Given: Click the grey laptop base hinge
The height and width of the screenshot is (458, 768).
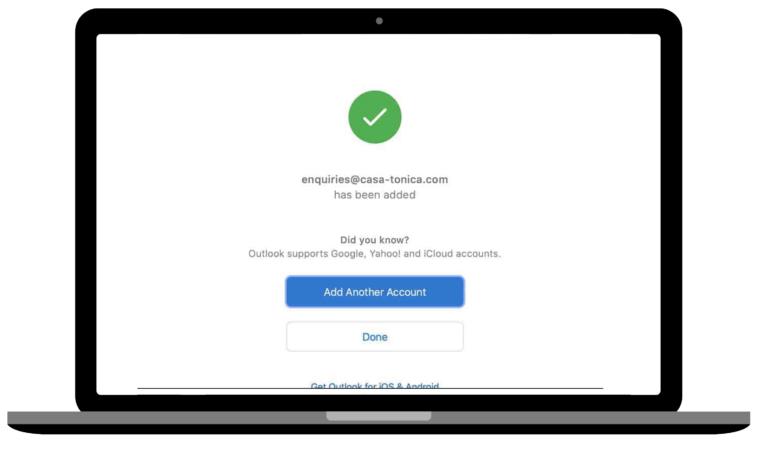Looking at the screenshot, I should pyautogui.click(x=379, y=418).
